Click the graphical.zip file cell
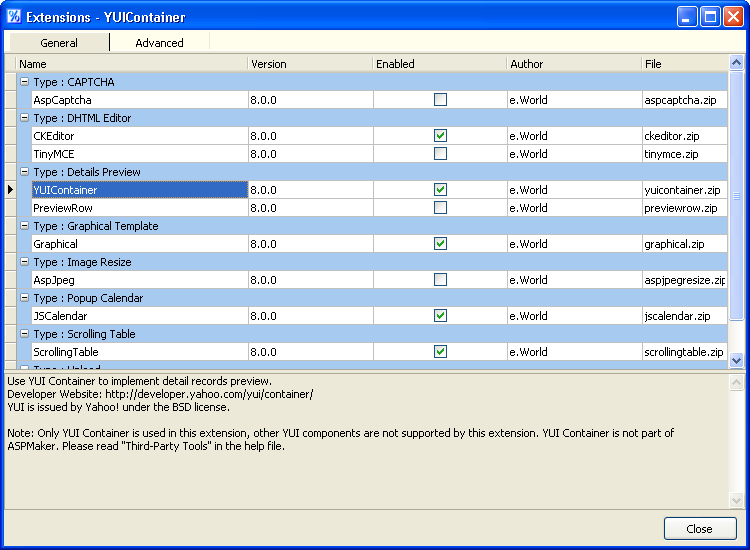 685,244
